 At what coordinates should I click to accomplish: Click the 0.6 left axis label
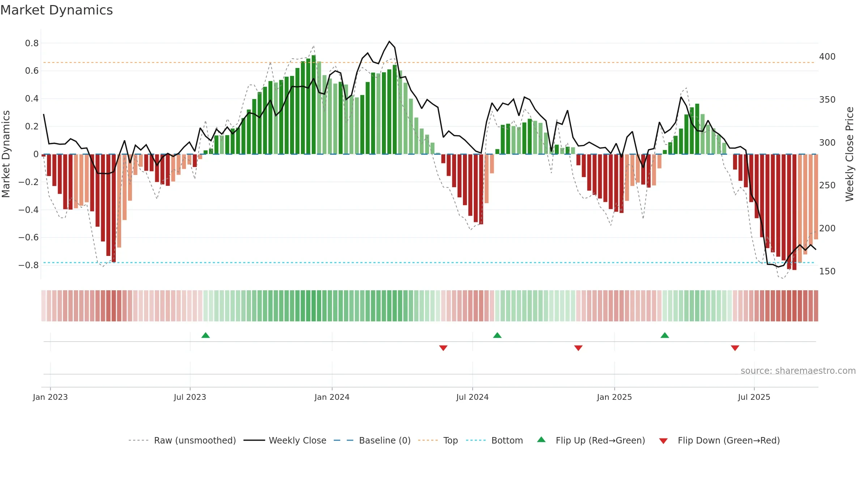[32, 71]
